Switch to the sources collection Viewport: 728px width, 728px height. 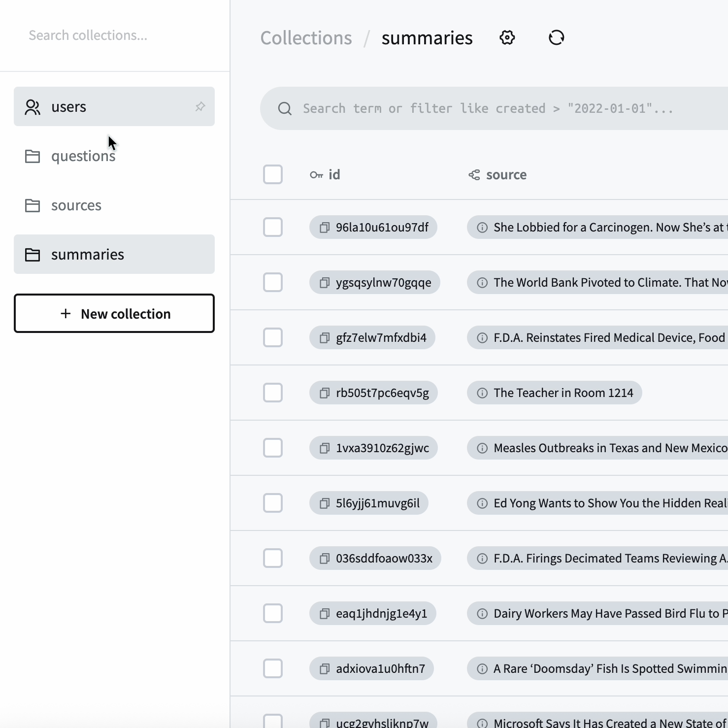tap(76, 205)
